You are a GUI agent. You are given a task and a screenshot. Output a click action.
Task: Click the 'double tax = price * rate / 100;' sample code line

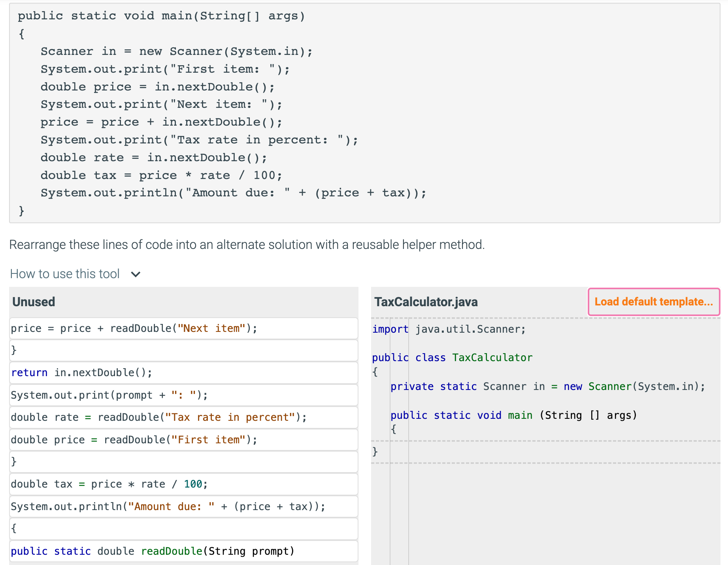[161, 175]
